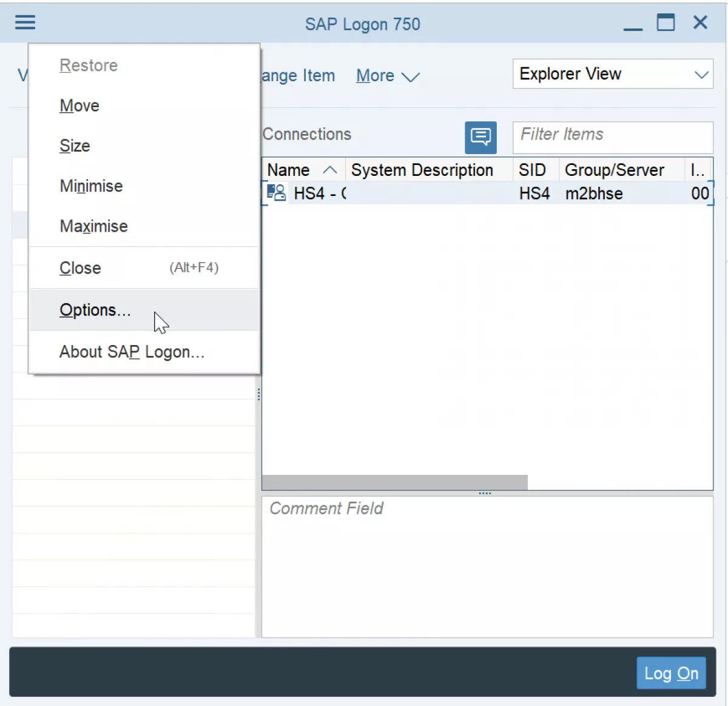Click into the Comment Field text area
Screen dimensions: 728x706
pyautogui.click(x=487, y=566)
